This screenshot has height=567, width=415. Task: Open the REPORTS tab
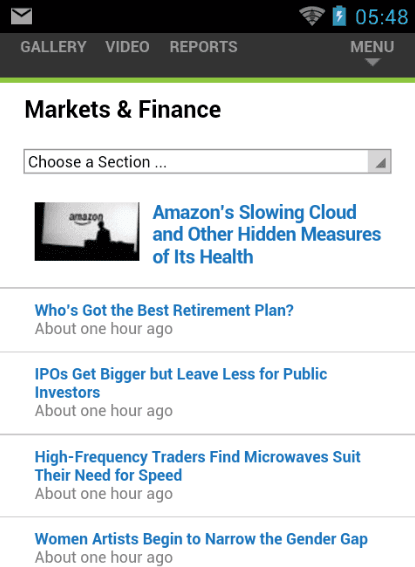click(x=204, y=47)
